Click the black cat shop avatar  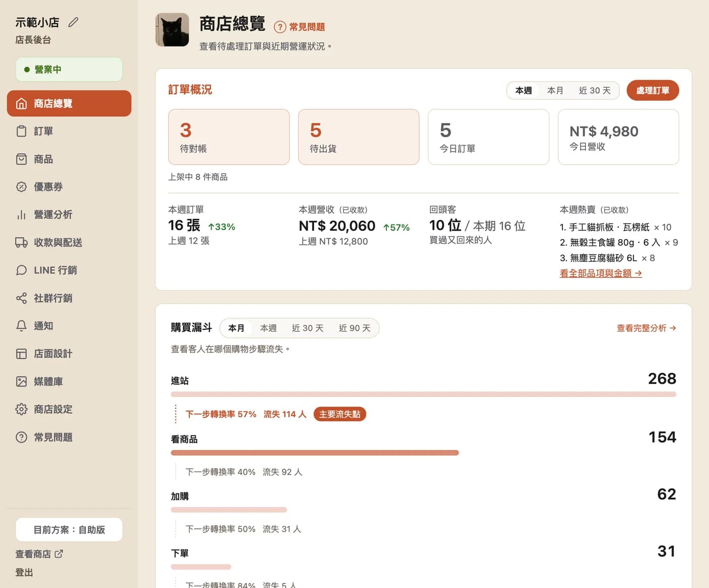pos(172,30)
